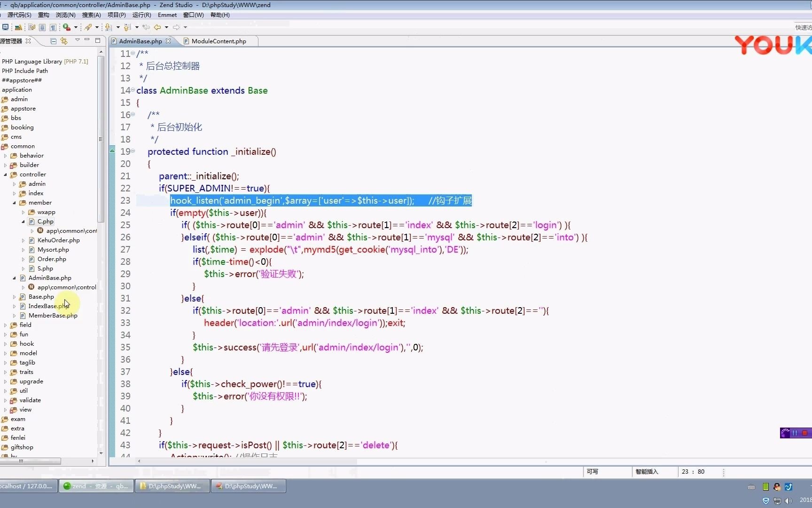This screenshot has height=508, width=812.
Task: Open the back history dropdown arrow
Action: pyautogui.click(x=166, y=27)
